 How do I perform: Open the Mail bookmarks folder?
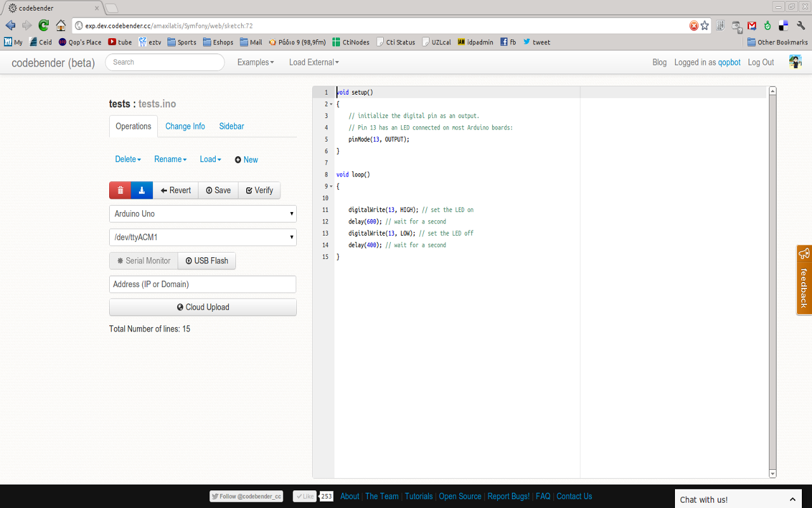point(251,42)
